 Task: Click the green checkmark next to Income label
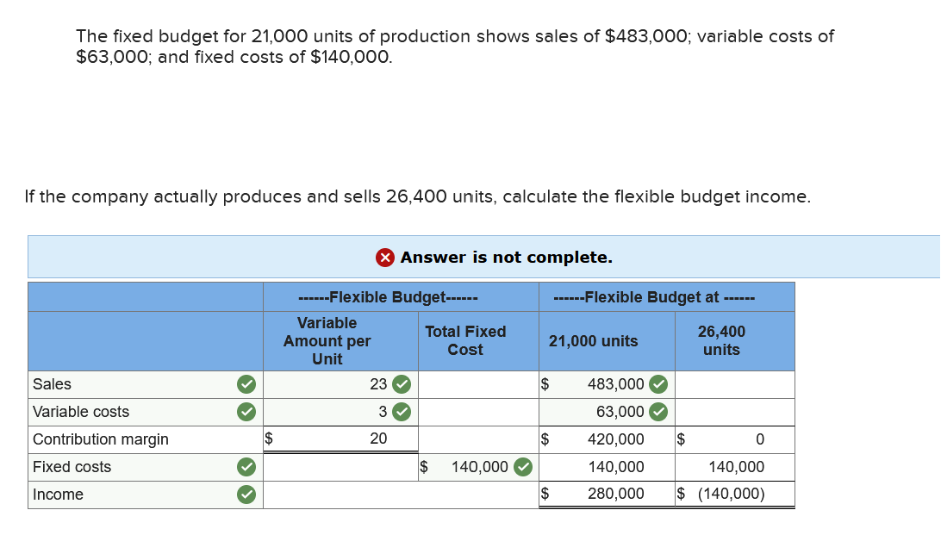point(246,494)
